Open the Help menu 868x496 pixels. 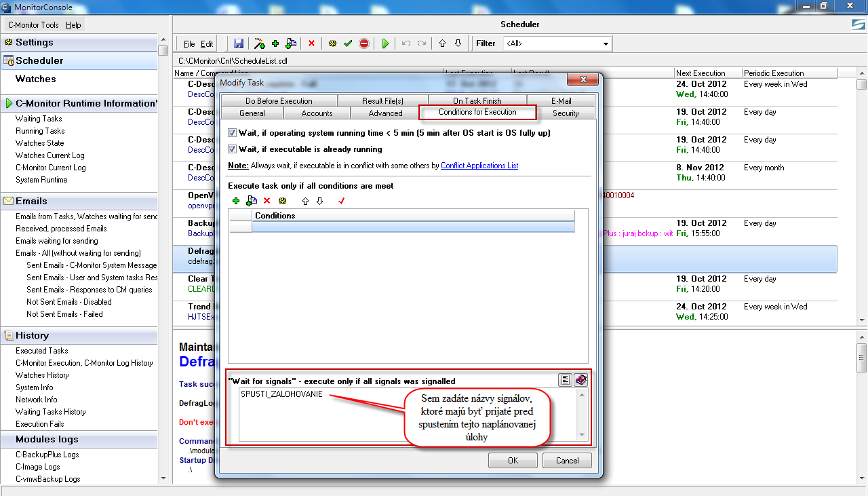tap(73, 25)
